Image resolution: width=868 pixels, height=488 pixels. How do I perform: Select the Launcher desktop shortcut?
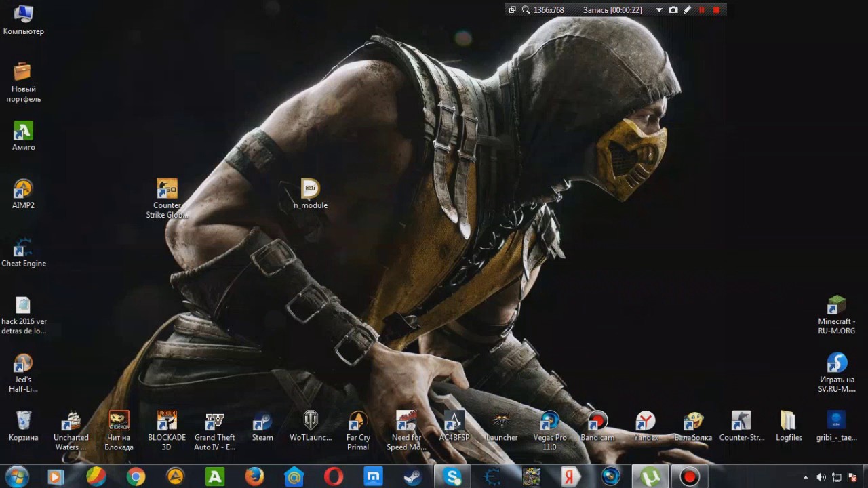(x=502, y=426)
